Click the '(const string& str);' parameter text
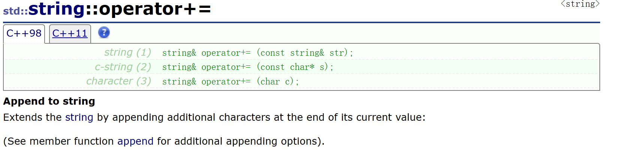The width and height of the screenshot is (644, 151). (305, 53)
